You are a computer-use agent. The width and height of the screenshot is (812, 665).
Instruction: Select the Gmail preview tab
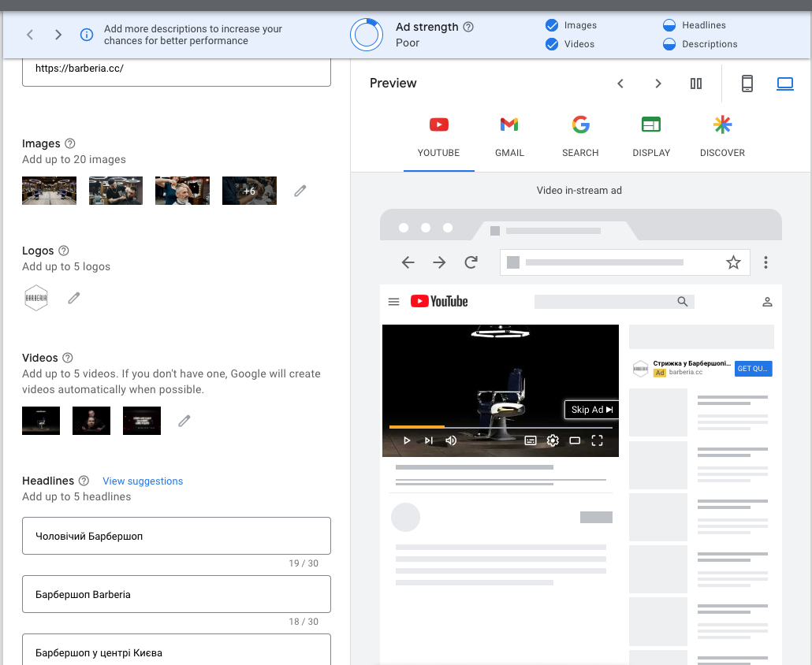click(x=509, y=136)
